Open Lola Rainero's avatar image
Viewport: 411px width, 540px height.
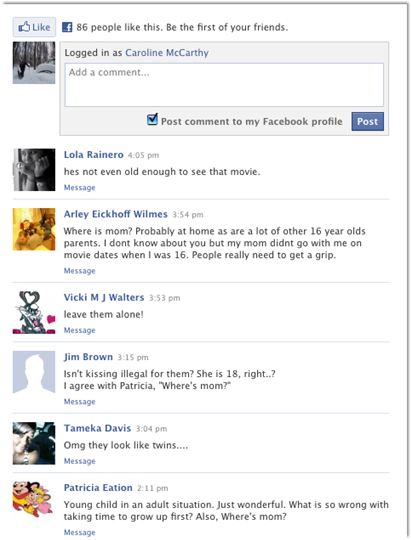click(x=34, y=169)
